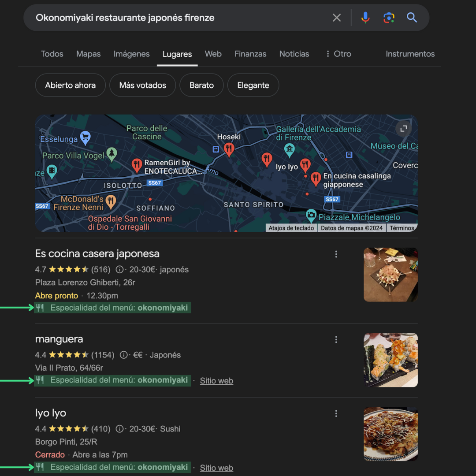The image size is (476, 476).
Task: Toggle the 'Barato' filter chip
Action: pos(201,86)
